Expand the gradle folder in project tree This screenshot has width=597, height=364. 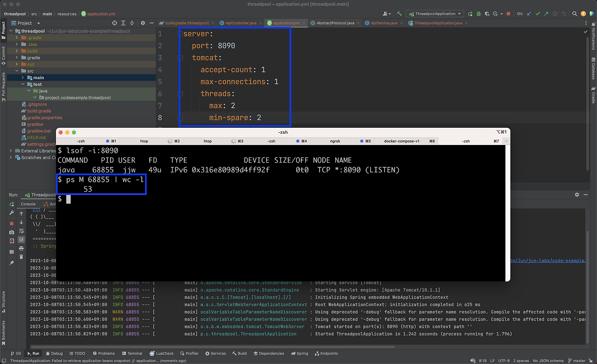(17, 58)
